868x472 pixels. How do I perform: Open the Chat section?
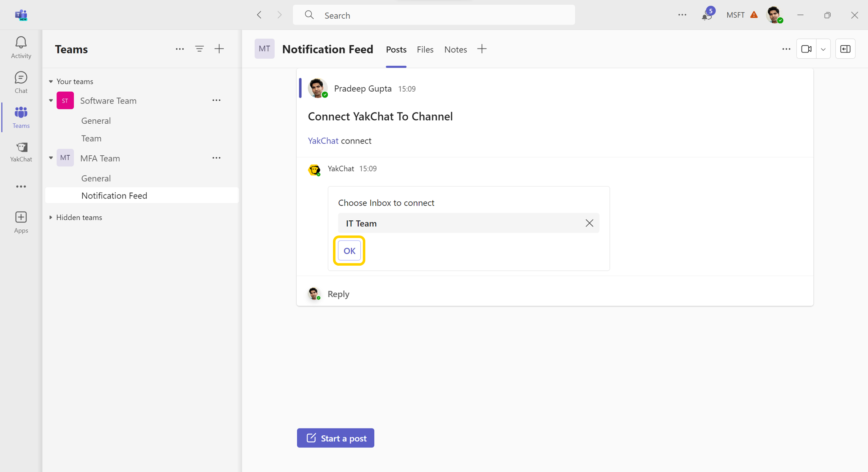click(x=21, y=82)
